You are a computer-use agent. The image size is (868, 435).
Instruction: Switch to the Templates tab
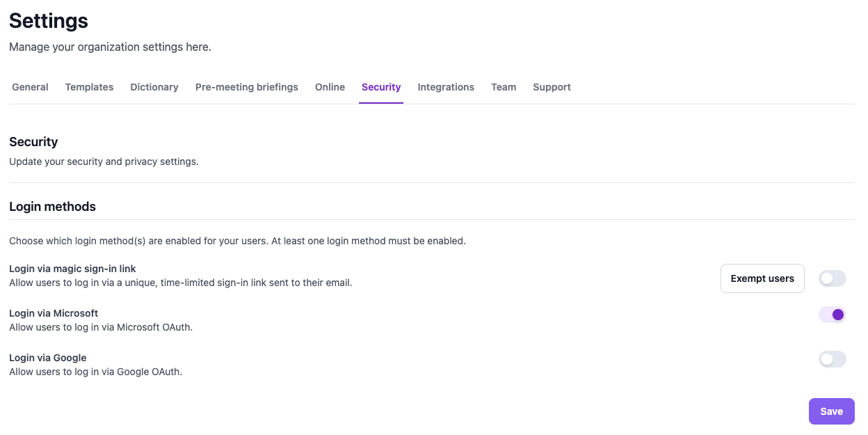[x=89, y=87]
